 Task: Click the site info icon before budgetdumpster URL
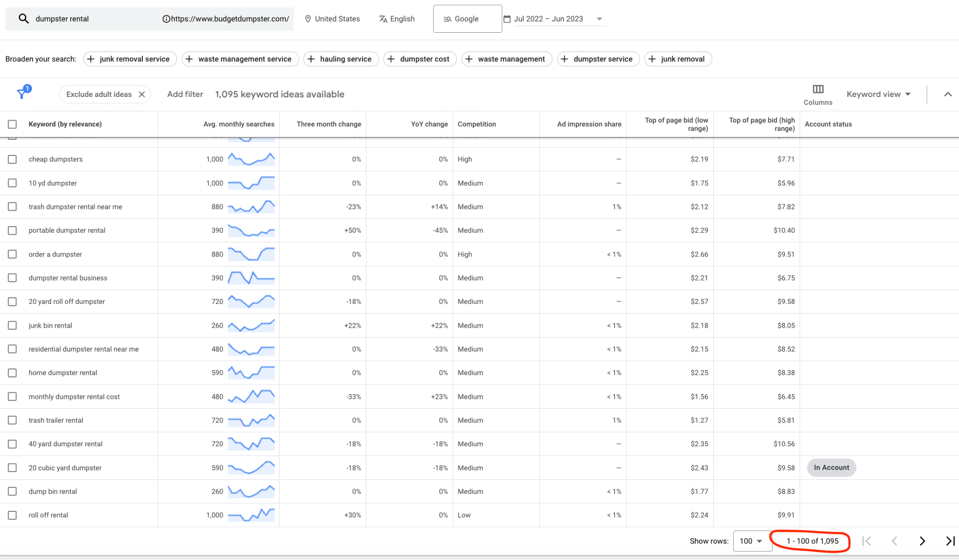(166, 19)
